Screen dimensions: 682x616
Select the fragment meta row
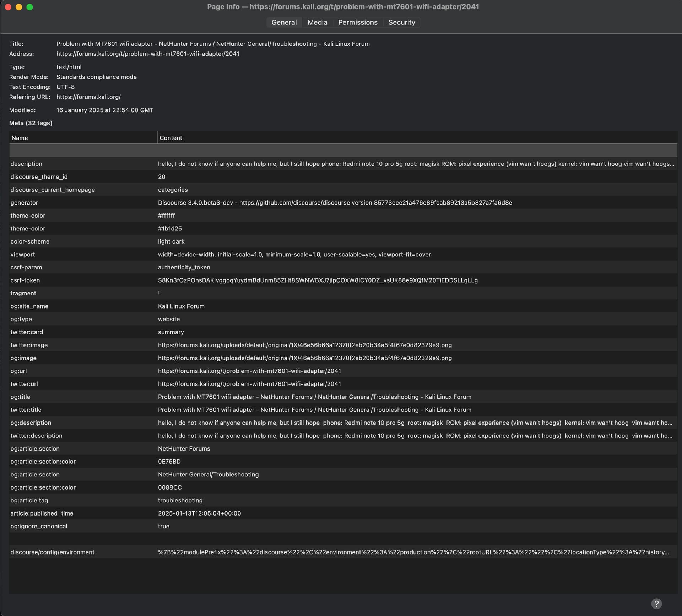click(x=343, y=293)
